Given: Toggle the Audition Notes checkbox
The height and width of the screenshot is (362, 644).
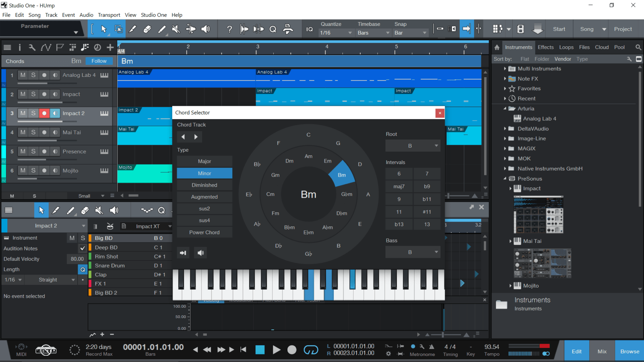Looking at the screenshot, I should [83, 249].
